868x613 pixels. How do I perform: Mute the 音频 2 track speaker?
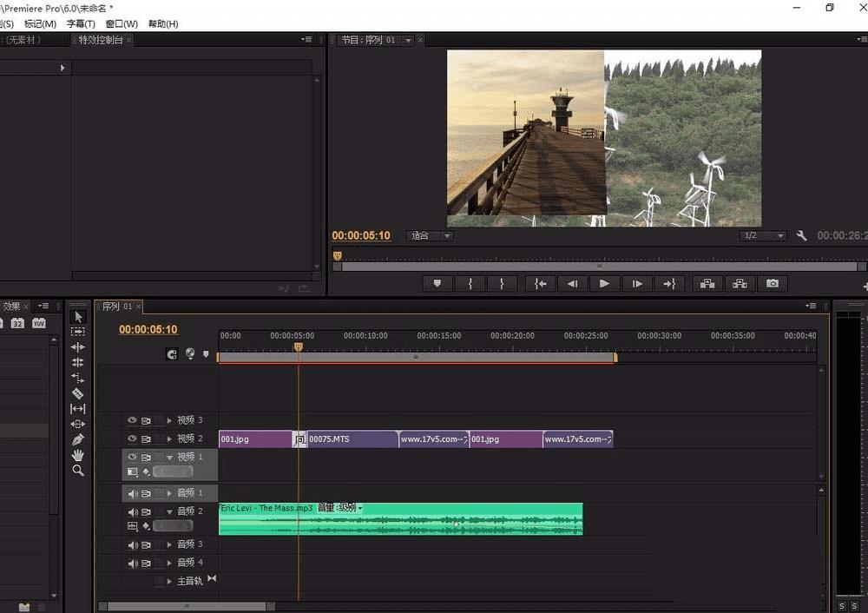tap(133, 511)
